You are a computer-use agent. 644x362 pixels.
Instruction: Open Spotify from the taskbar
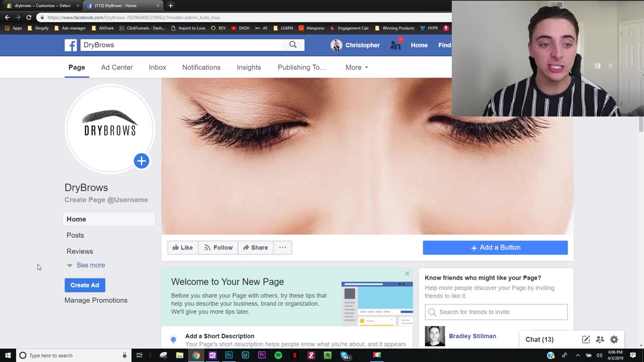pyautogui.click(x=278, y=355)
